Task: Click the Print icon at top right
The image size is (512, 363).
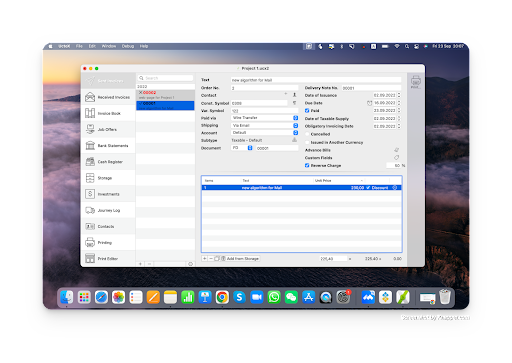Action: 416,82
